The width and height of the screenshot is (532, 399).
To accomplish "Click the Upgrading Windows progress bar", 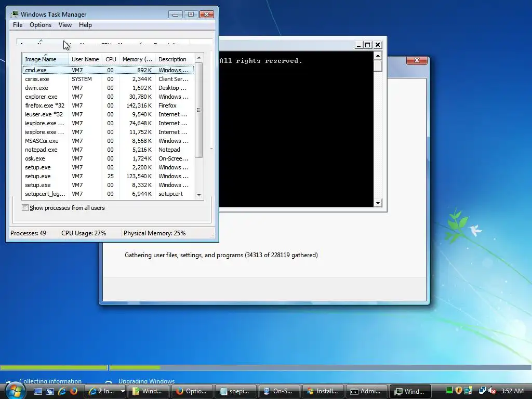I will (320, 367).
